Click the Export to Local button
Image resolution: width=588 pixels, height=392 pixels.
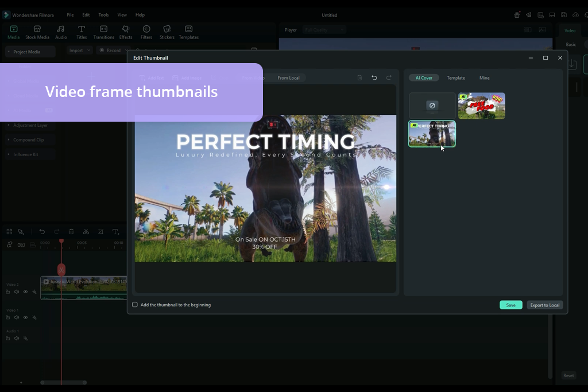coord(544,305)
